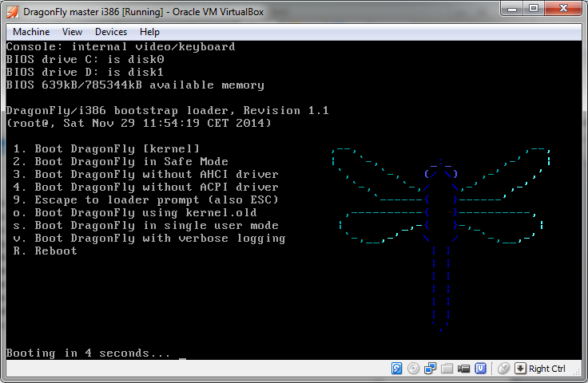Open the optical drive status icon
Viewport: 588px width, 383px height.
414,369
